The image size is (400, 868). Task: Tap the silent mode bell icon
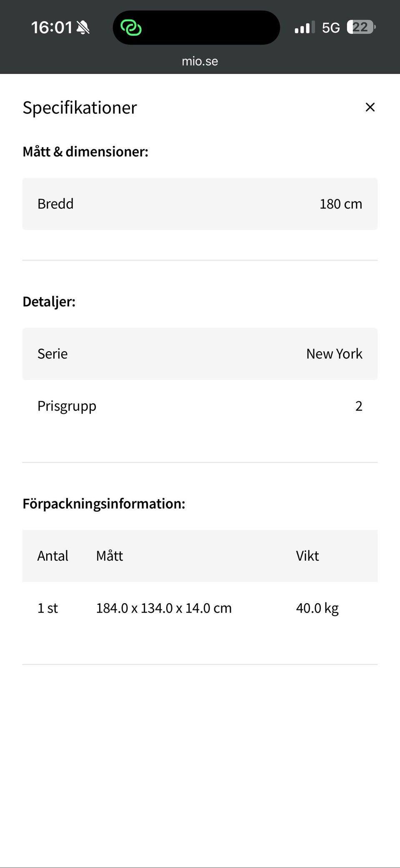(83, 28)
